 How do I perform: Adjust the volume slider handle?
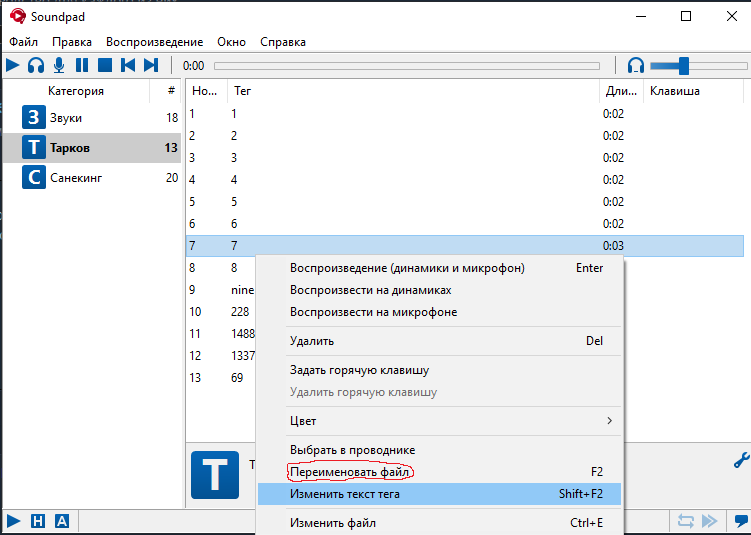(683, 66)
